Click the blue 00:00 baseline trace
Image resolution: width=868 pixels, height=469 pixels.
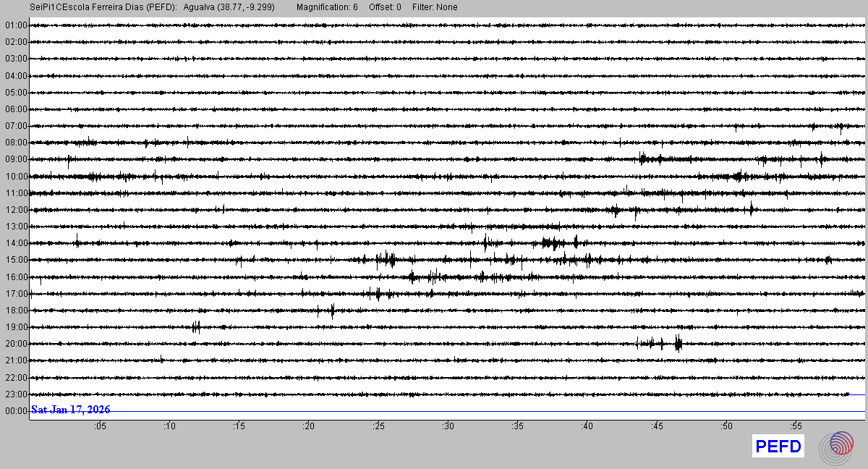tap(470, 412)
